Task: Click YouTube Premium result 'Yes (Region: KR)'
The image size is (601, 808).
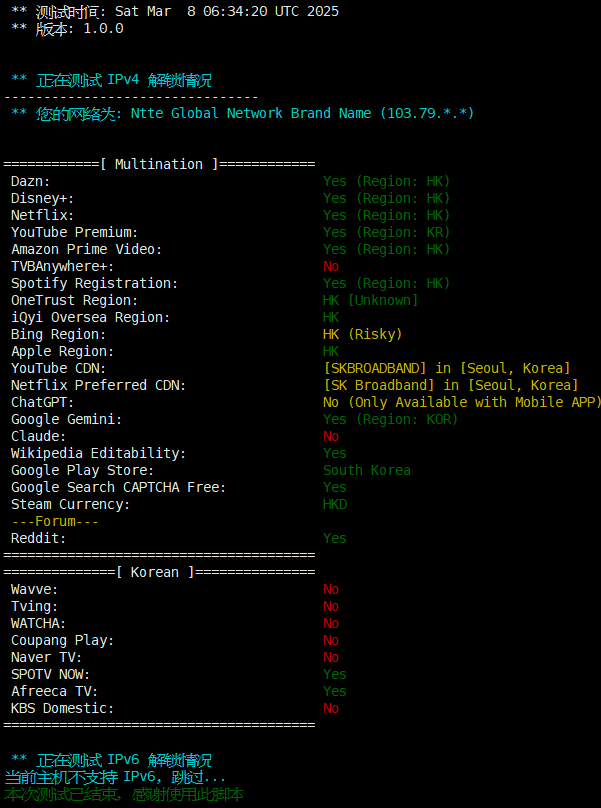Action: click(387, 232)
